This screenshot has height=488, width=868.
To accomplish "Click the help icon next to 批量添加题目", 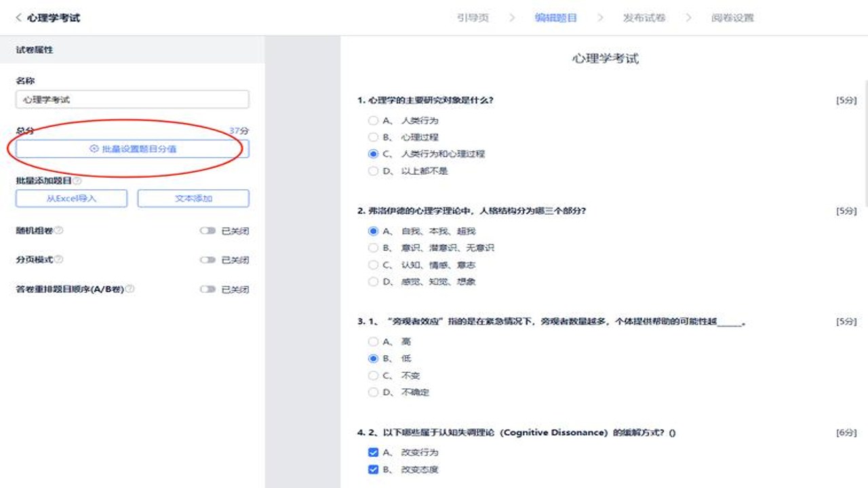I will click(x=77, y=181).
